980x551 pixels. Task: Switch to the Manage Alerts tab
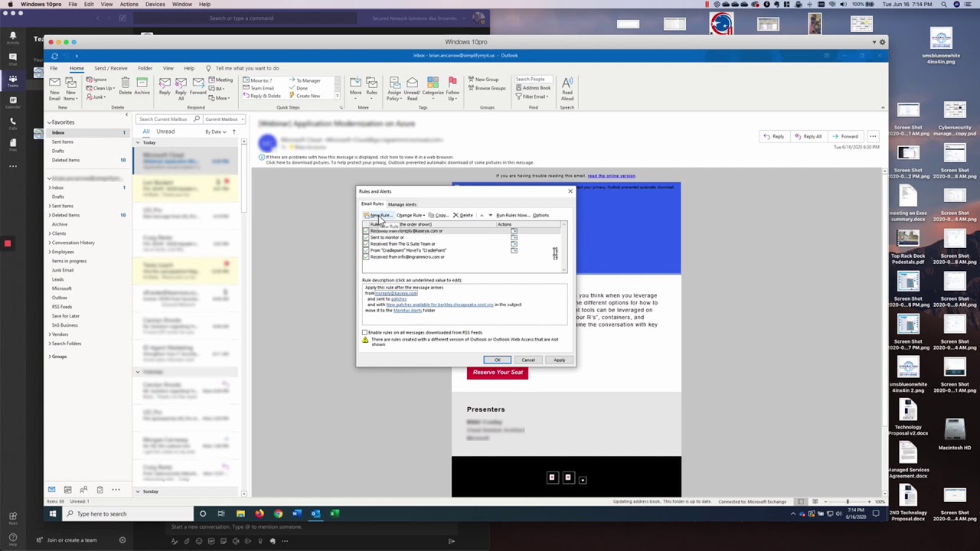pos(402,204)
